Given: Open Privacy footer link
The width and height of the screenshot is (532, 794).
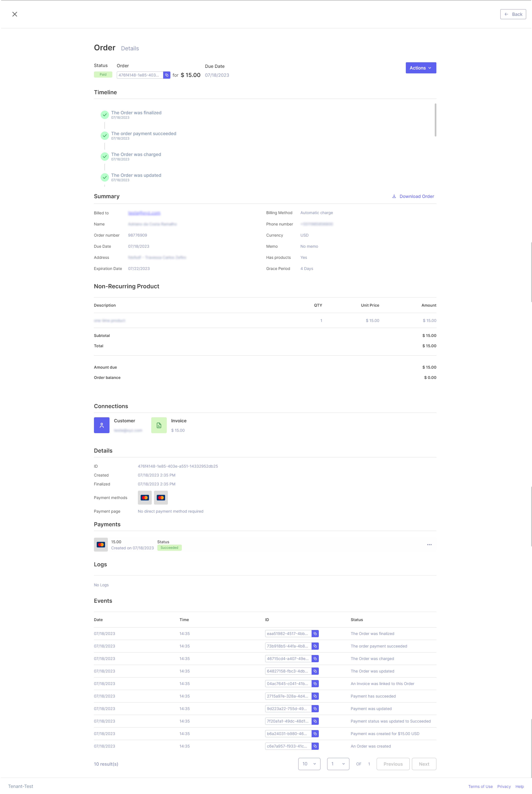Looking at the screenshot, I should coord(504,786).
